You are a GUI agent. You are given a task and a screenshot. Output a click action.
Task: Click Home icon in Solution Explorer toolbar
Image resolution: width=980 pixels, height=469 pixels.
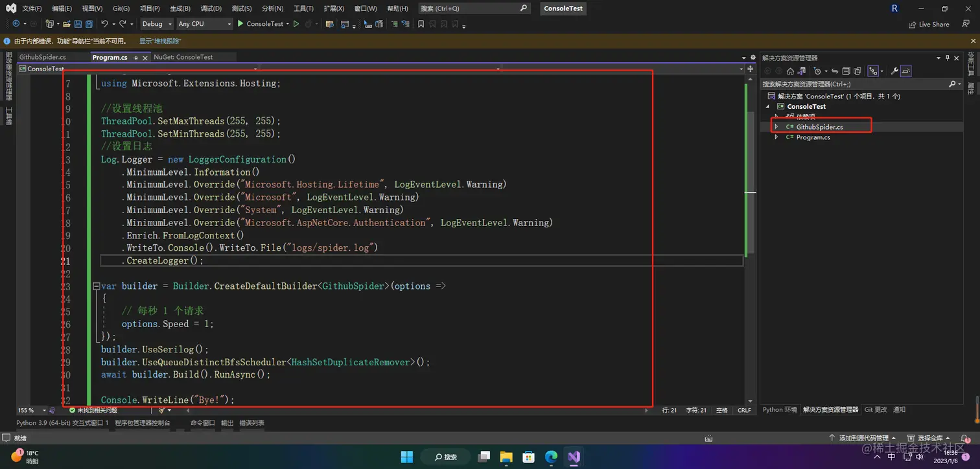[790, 71]
